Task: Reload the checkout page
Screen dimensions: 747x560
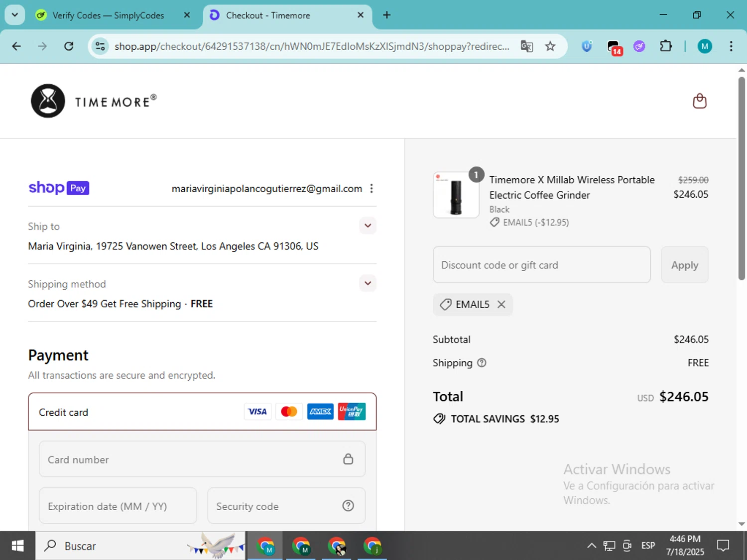Action: point(69,46)
